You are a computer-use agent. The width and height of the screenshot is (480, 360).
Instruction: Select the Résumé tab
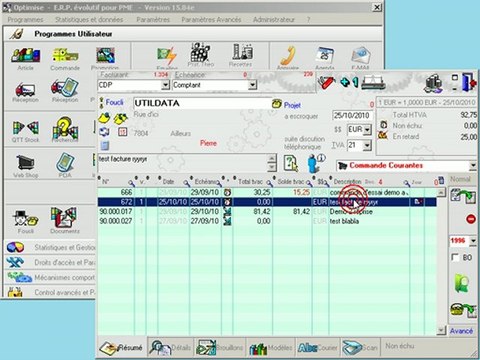tap(121, 348)
